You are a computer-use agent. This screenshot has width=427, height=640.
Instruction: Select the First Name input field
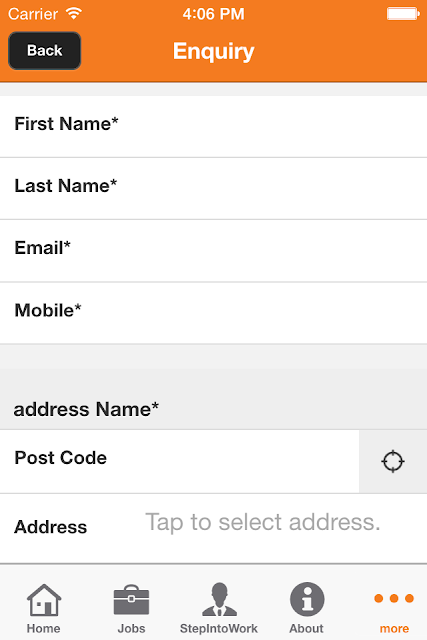(214, 127)
